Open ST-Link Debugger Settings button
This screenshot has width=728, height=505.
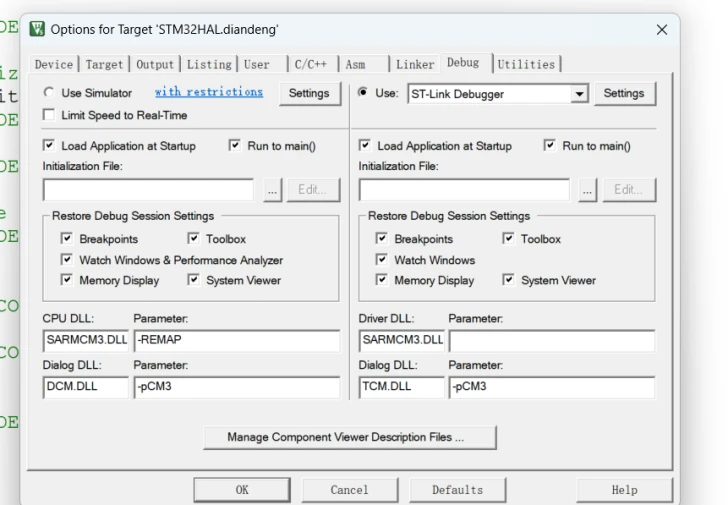tap(624, 93)
